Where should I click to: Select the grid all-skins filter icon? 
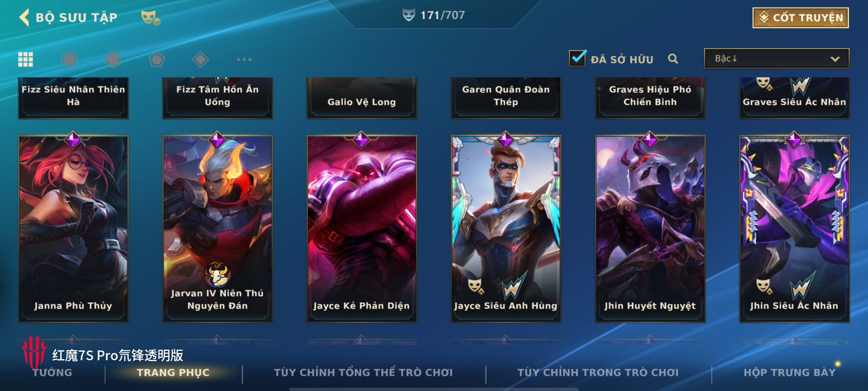coord(26,59)
